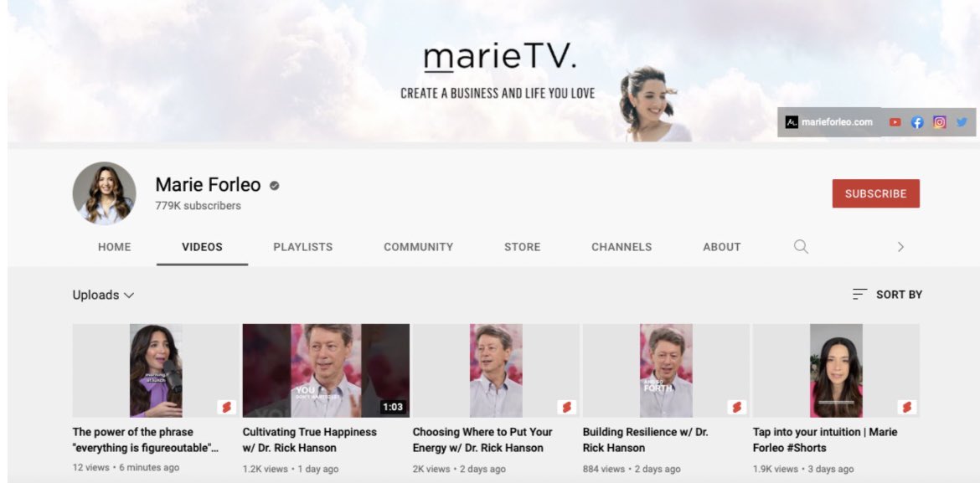Open 'Building Resilience w/ Dr. Rick Hanson' title
The width and height of the screenshot is (980, 483).
(646, 439)
